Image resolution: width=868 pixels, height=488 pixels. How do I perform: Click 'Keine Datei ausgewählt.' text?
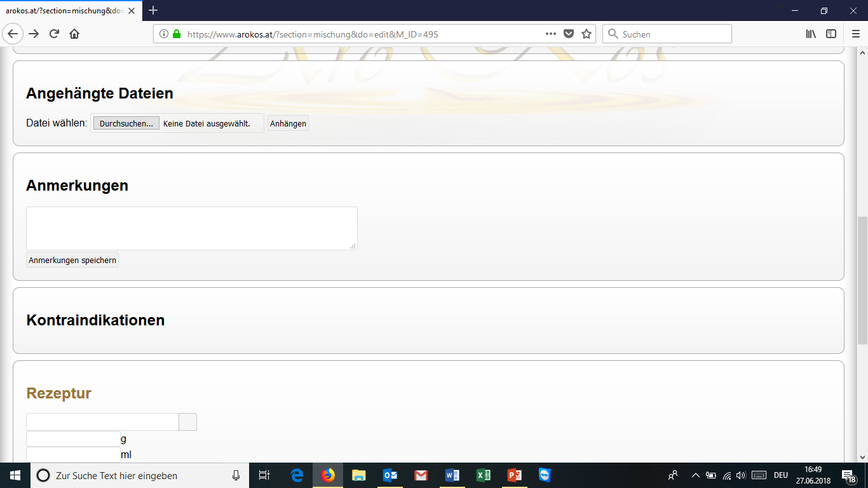[x=207, y=123]
